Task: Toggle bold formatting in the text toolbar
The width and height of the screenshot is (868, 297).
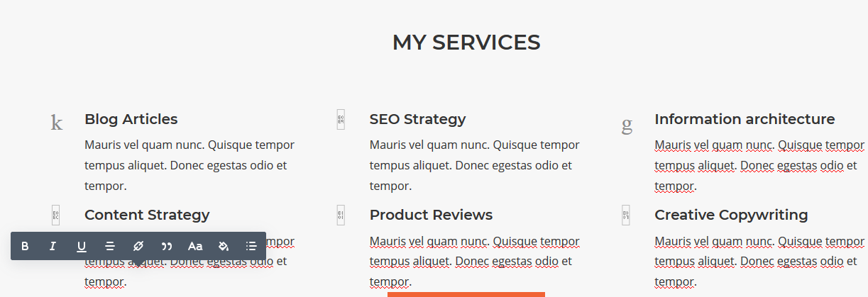Action: coord(26,247)
